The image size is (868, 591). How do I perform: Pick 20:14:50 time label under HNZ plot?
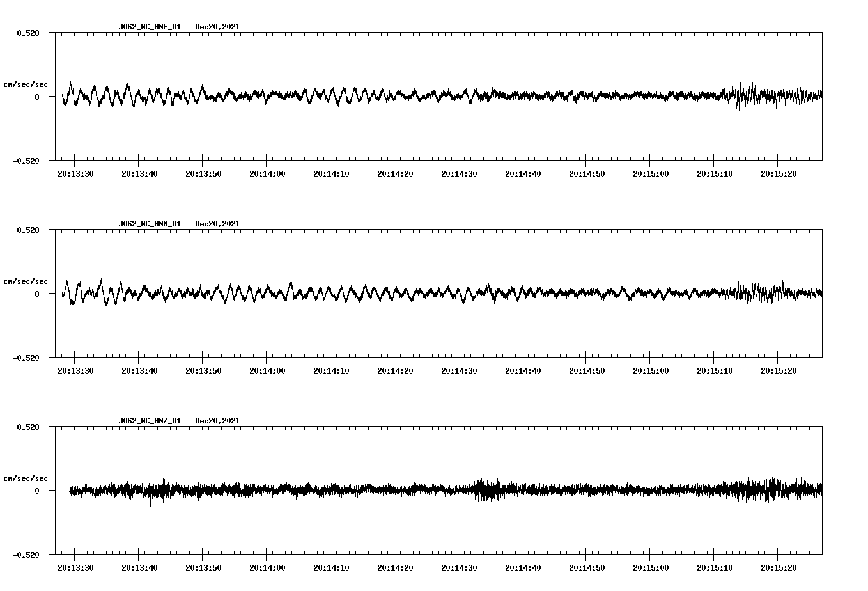pos(587,567)
